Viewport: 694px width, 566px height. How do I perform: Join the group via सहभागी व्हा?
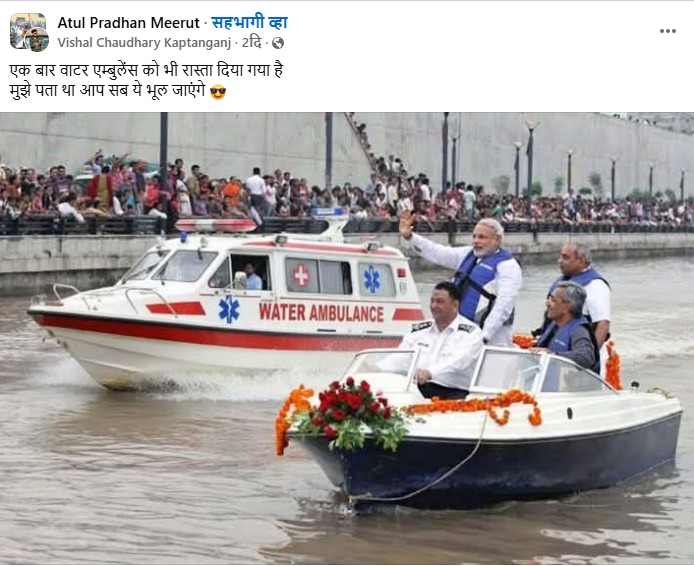[250, 23]
